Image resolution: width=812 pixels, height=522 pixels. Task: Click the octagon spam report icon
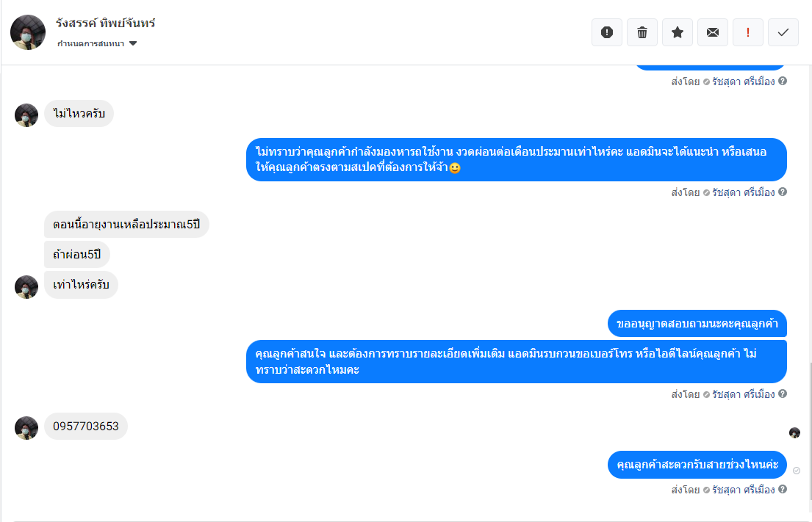607,32
